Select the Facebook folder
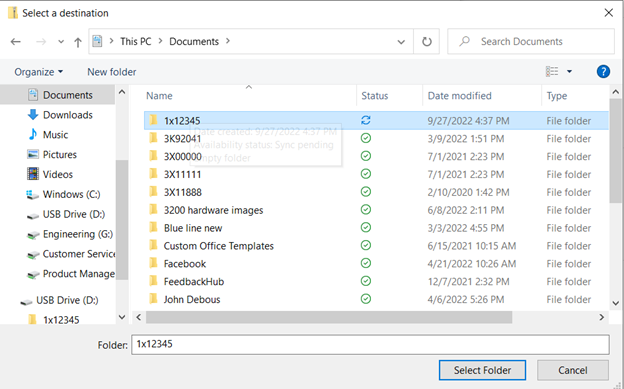 (x=185, y=264)
